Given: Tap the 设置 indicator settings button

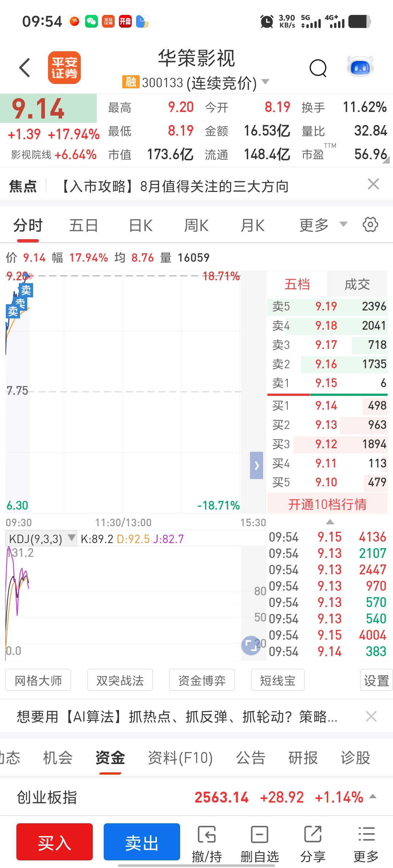Looking at the screenshot, I should coord(376,680).
